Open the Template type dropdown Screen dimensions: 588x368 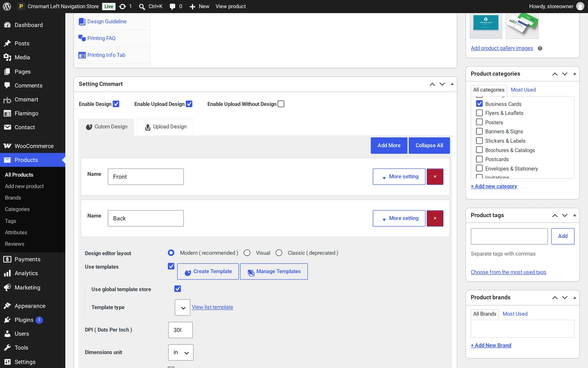coord(183,308)
